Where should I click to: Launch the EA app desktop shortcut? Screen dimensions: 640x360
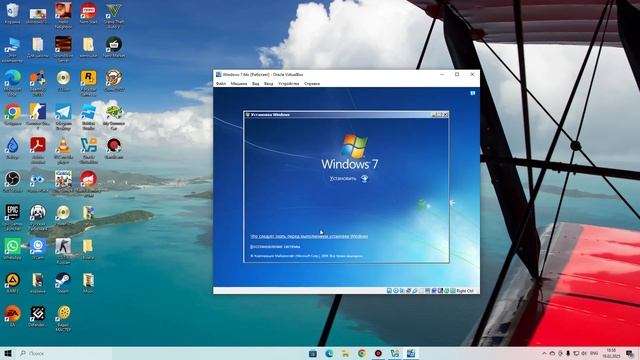click(x=12, y=316)
